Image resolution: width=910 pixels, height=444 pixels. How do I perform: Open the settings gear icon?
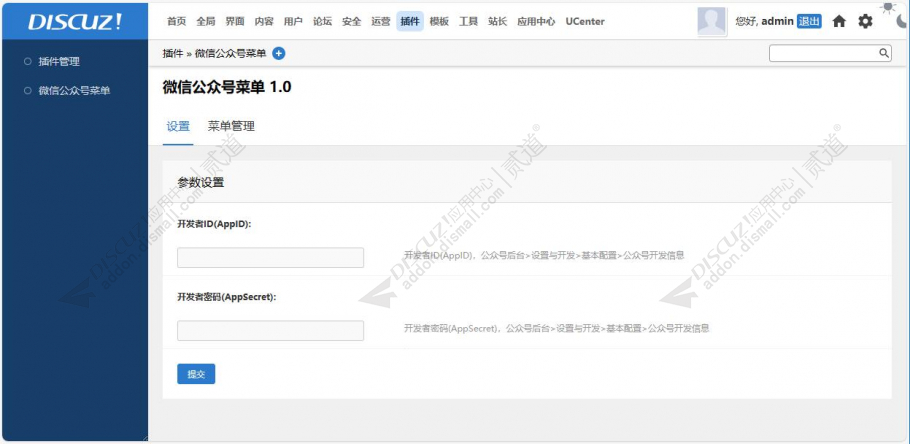pyautogui.click(x=865, y=21)
